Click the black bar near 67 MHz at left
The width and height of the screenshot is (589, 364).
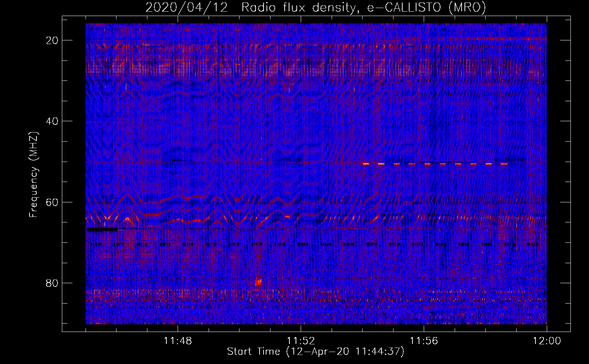coord(102,229)
